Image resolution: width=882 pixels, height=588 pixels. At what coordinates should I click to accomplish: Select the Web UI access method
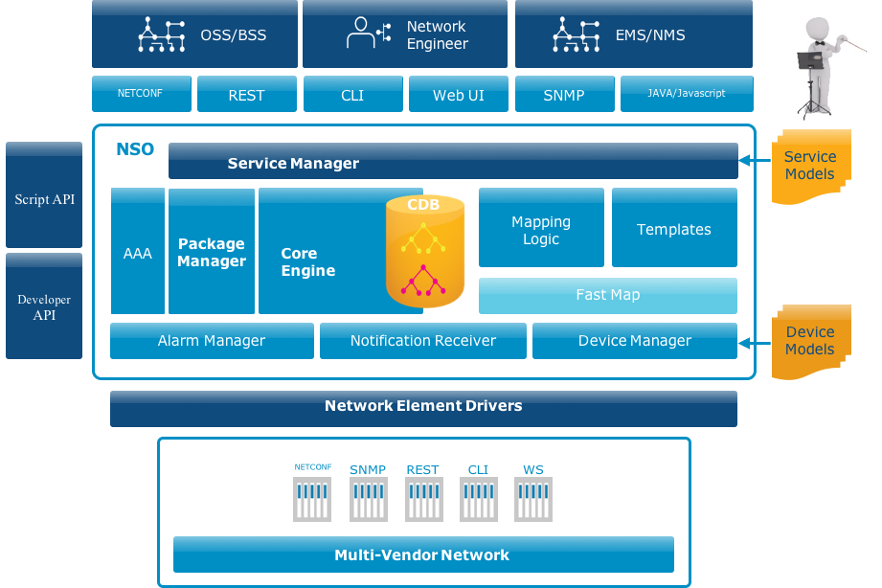[x=458, y=94]
